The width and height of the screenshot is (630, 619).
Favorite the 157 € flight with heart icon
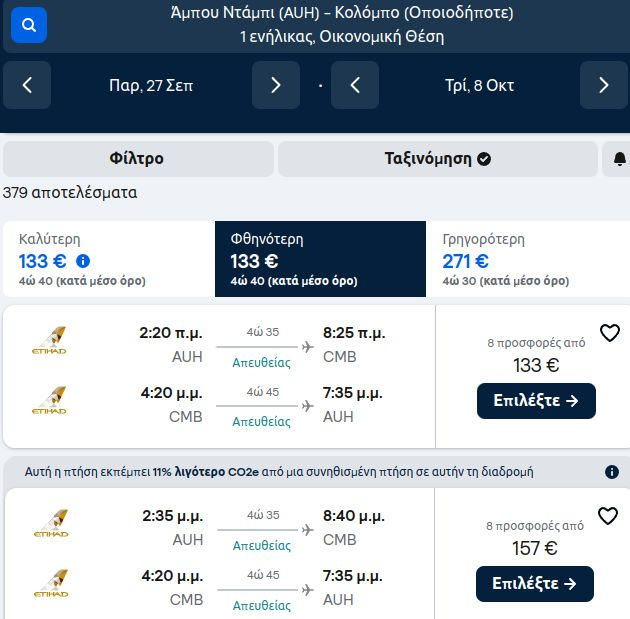click(x=608, y=516)
